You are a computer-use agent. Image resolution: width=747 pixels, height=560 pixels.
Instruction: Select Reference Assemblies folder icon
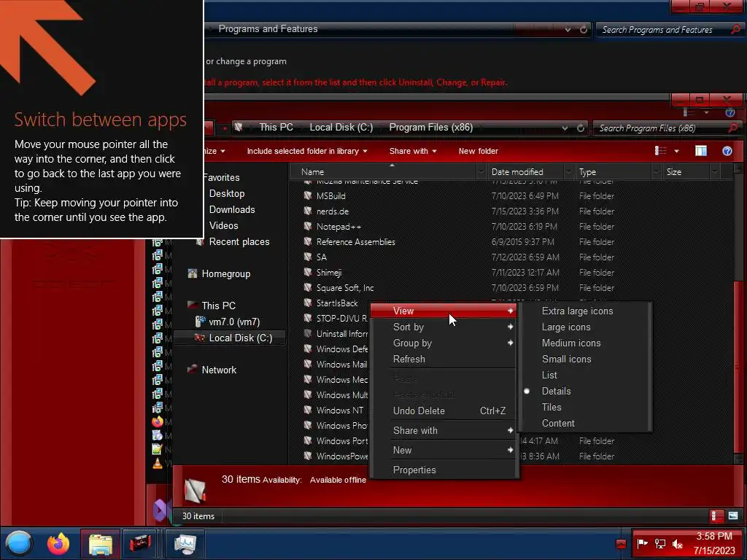point(308,241)
